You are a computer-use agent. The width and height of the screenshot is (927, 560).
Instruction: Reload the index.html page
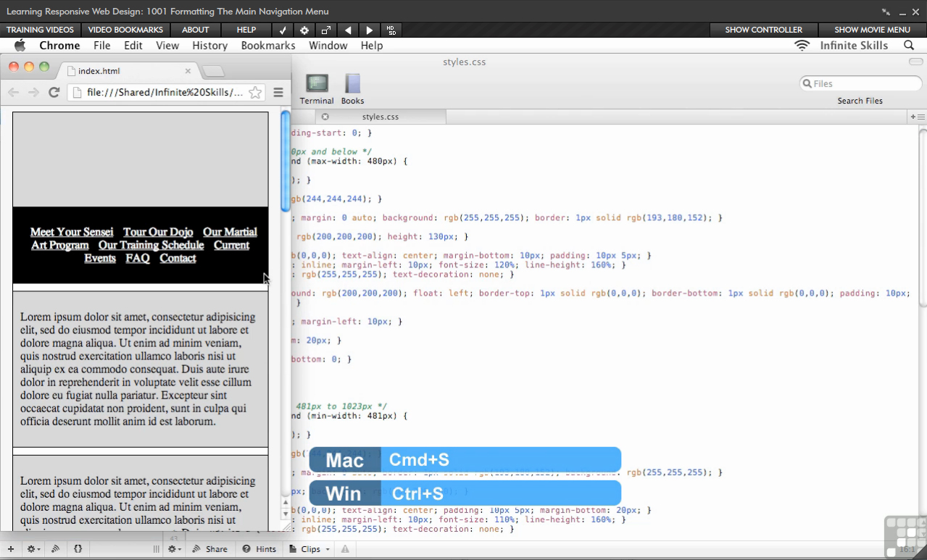point(54,92)
